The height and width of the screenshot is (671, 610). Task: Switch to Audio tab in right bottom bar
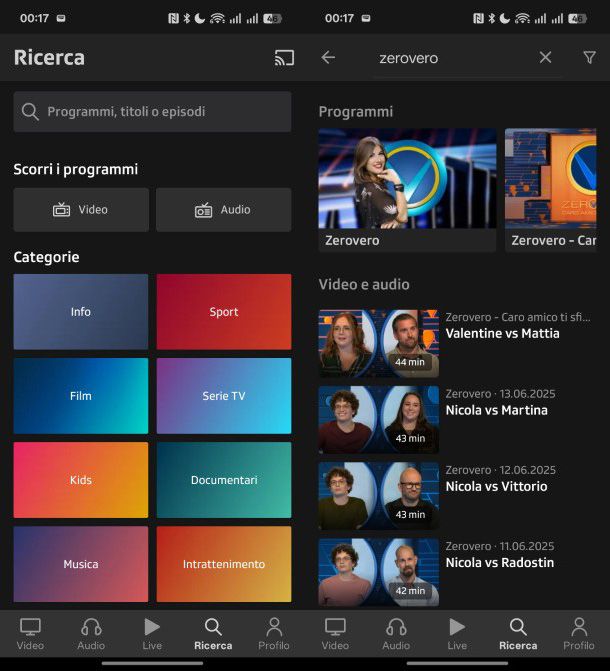pos(396,634)
